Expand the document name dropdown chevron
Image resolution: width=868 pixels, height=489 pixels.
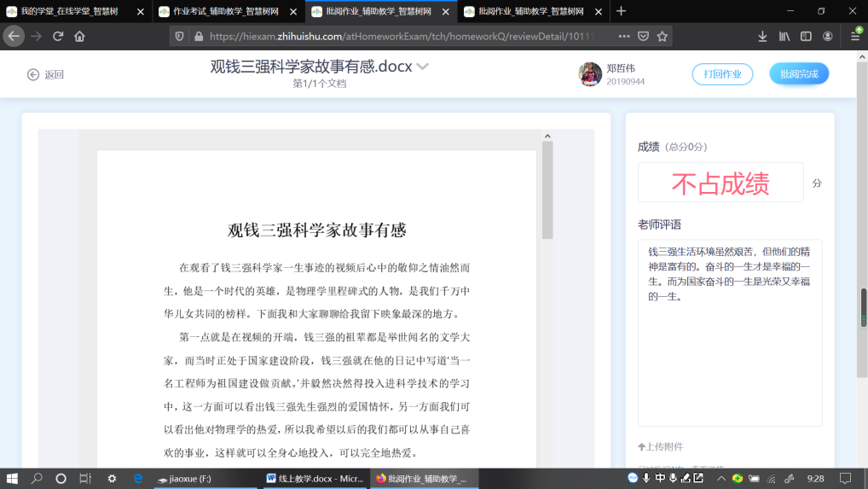[x=422, y=67]
